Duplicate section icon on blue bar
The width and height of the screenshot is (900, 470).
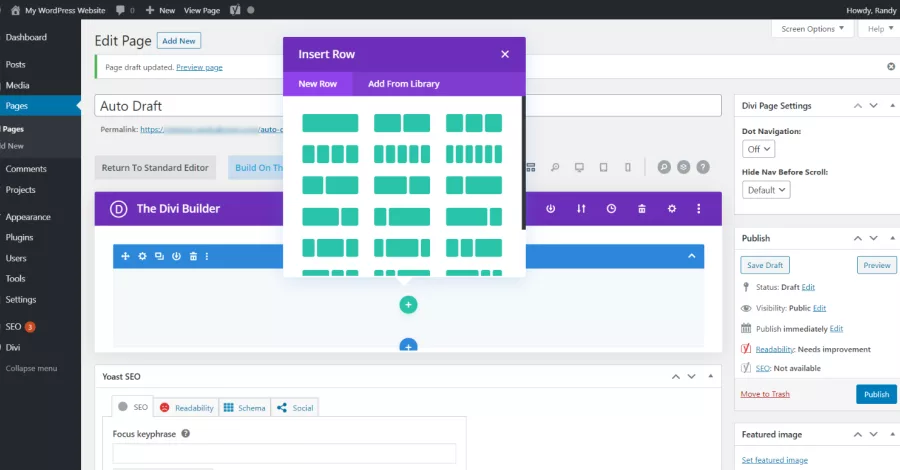click(159, 256)
